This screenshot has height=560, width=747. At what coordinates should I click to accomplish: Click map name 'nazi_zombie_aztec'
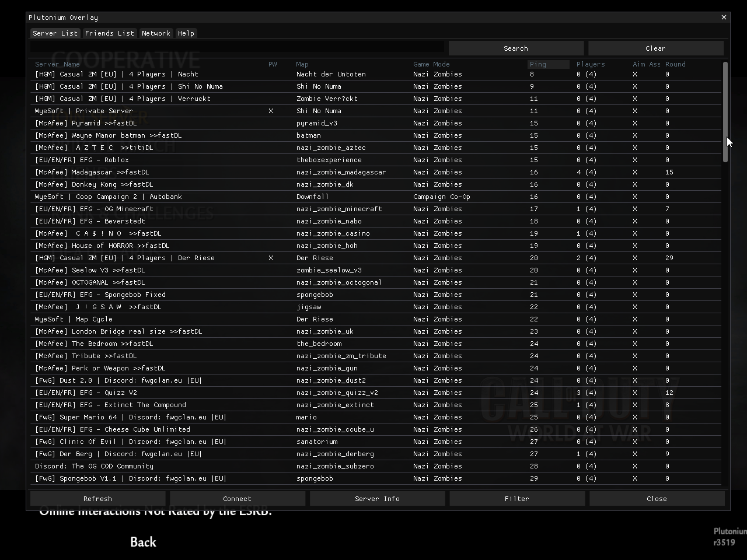[331, 148]
